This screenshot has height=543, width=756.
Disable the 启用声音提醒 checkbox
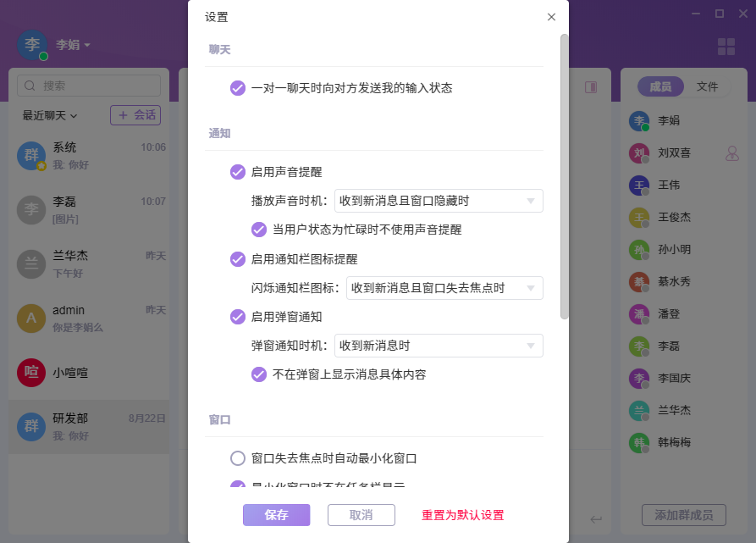237,172
